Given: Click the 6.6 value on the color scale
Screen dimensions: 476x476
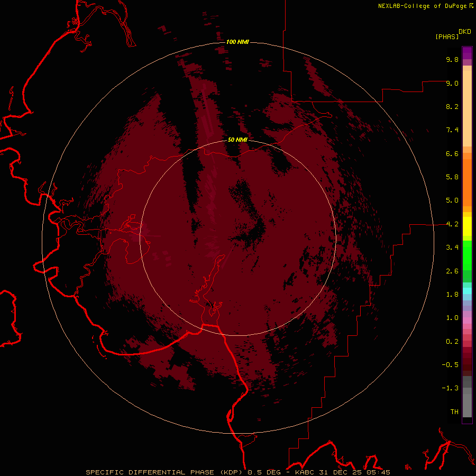Looking at the screenshot, I should [452, 153].
